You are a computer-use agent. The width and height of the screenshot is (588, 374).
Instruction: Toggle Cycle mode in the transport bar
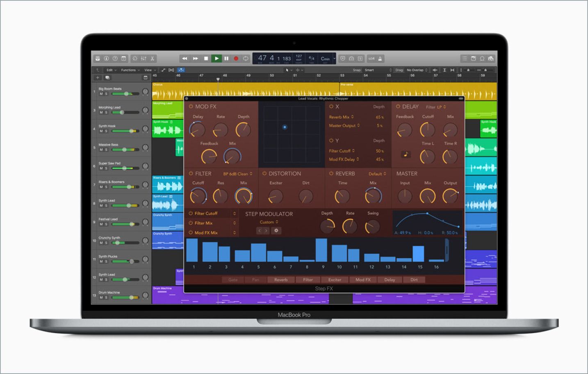pyautogui.click(x=246, y=59)
